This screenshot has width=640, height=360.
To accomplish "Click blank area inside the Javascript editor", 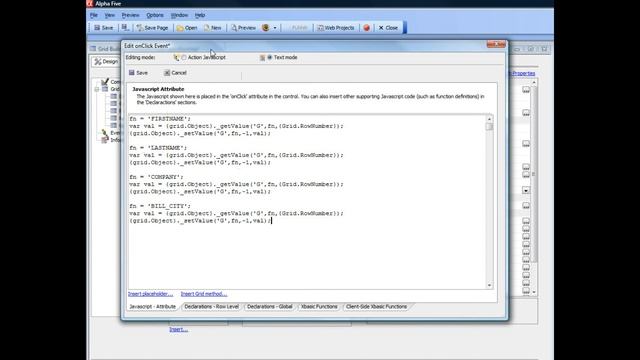I will pyautogui.click(x=306, y=255).
